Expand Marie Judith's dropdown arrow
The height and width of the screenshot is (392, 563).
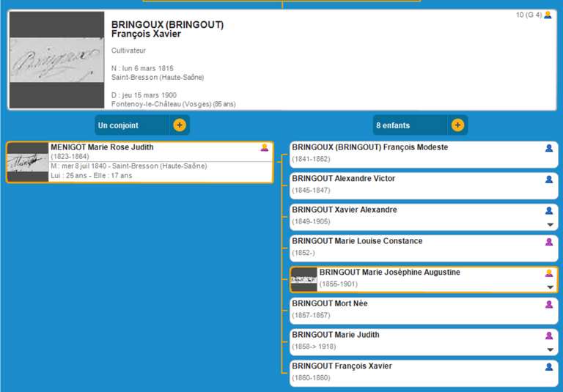550,350
